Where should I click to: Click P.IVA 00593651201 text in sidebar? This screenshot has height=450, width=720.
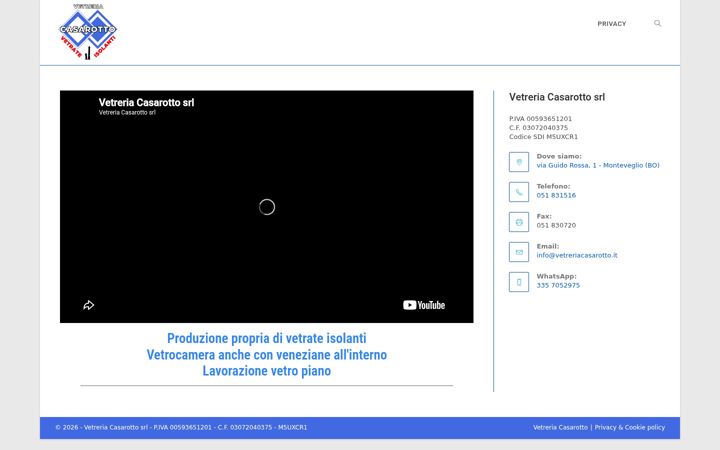[540, 118]
